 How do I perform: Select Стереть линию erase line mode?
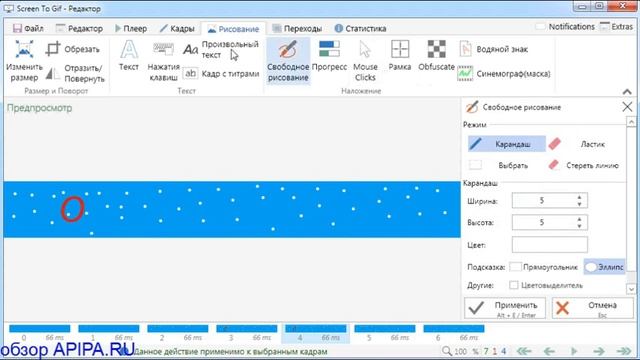(585, 165)
